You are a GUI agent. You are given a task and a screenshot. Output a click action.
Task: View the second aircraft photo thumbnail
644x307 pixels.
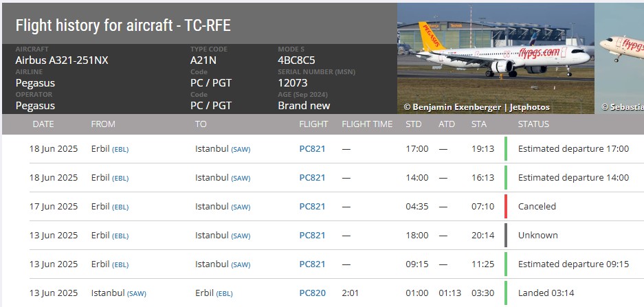[619, 58]
